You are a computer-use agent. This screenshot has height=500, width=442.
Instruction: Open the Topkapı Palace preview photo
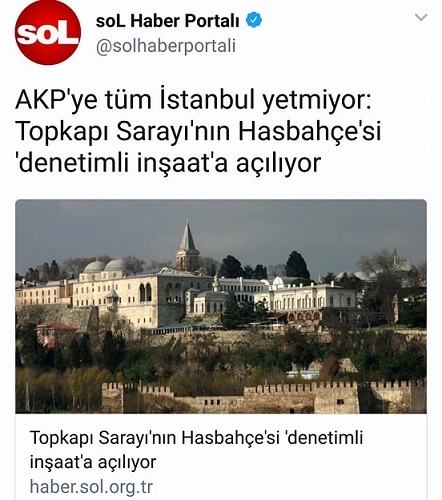coord(221,306)
